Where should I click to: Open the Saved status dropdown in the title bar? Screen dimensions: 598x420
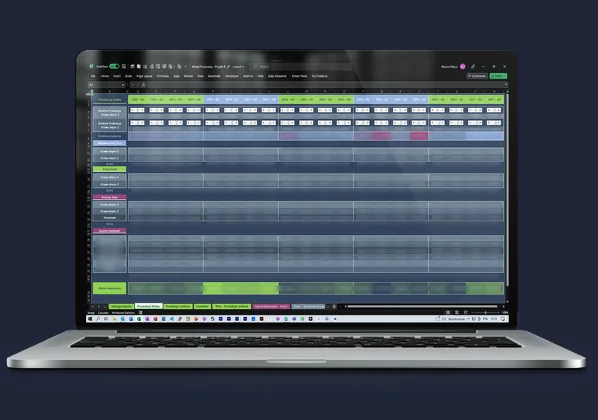click(x=239, y=66)
